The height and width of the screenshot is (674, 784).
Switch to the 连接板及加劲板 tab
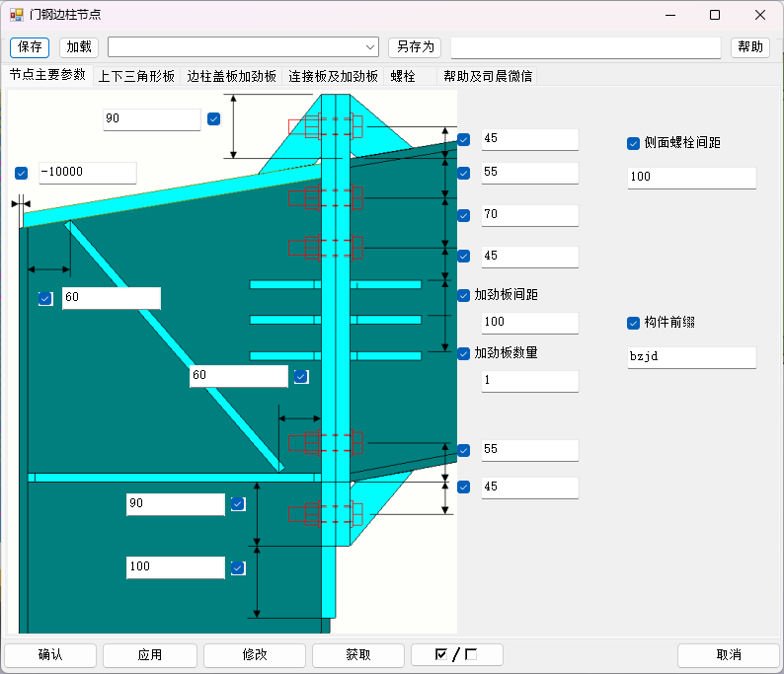click(x=333, y=76)
